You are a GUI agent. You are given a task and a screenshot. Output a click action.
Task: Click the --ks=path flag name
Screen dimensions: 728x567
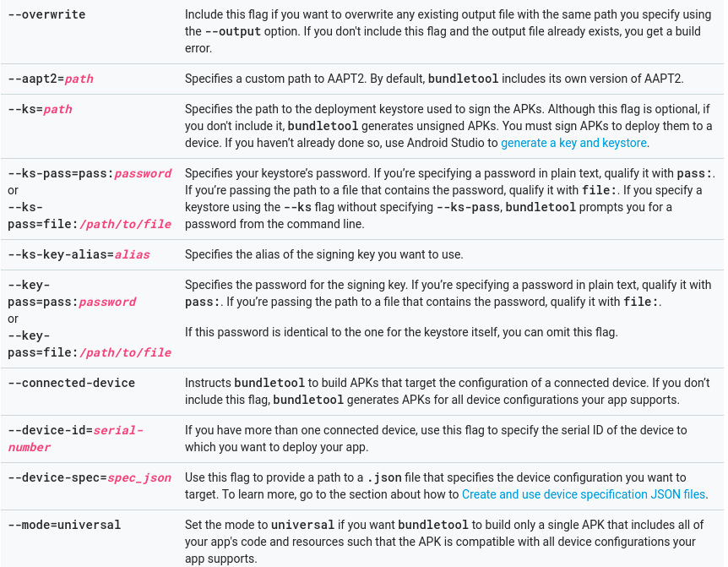(x=40, y=109)
